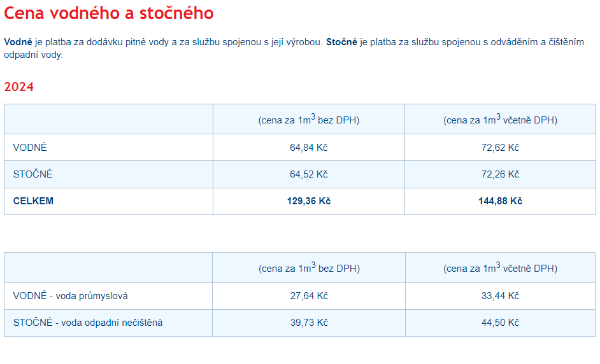Click the "VODNÉ" row label cell
The height and width of the screenshot is (364, 600).
(x=30, y=148)
